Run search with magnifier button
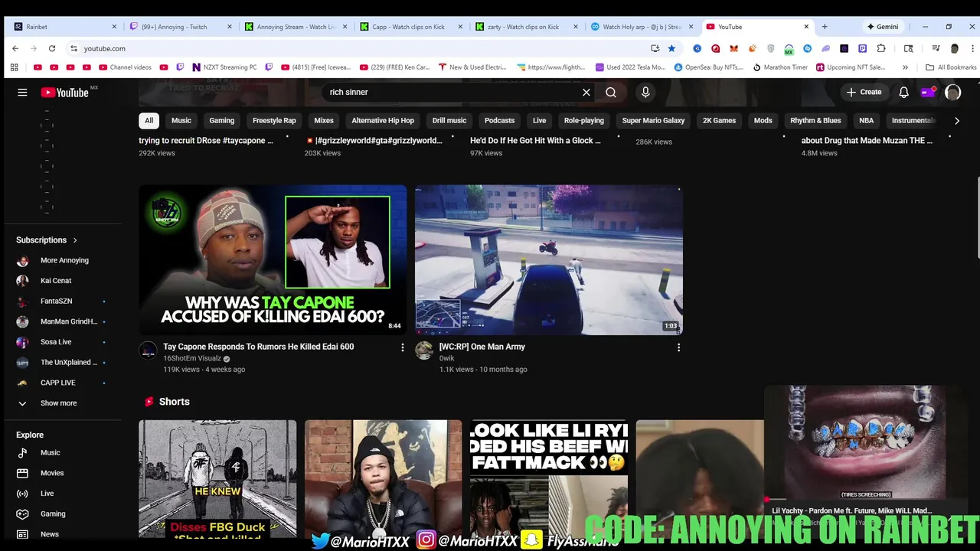The image size is (980, 551). 611,92
